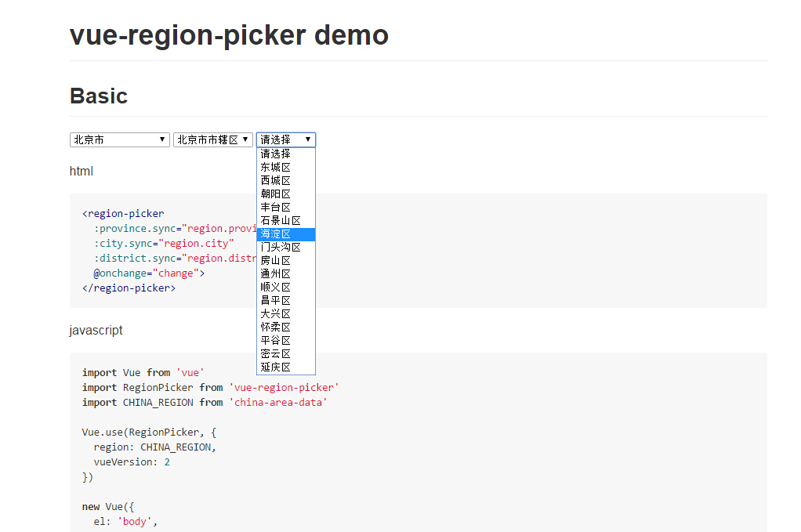The width and height of the screenshot is (801, 532).
Task: Select 房山区 district option
Action: (x=285, y=260)
